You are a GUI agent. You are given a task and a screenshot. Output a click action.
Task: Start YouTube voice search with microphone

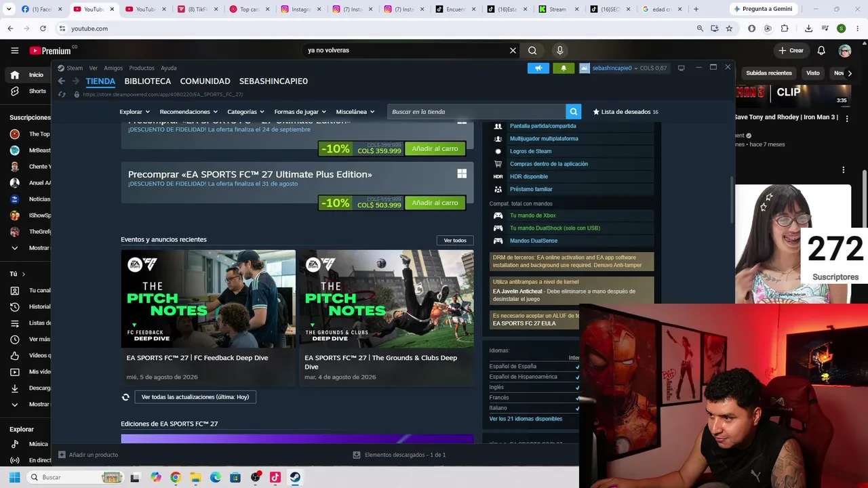[559, 50]
